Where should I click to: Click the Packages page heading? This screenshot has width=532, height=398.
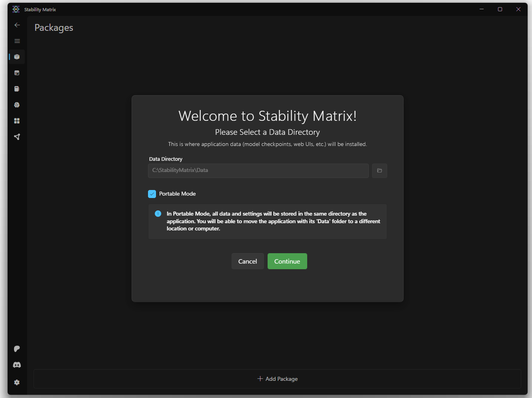click(54, 28)
